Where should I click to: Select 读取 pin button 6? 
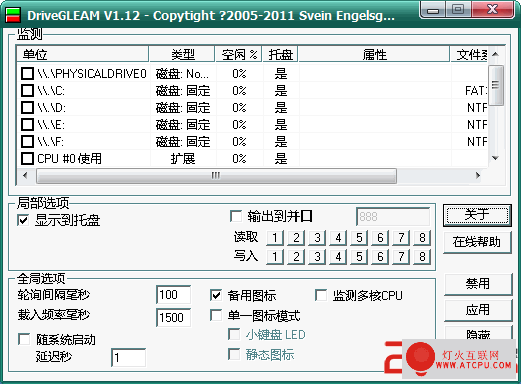(380, 238)
